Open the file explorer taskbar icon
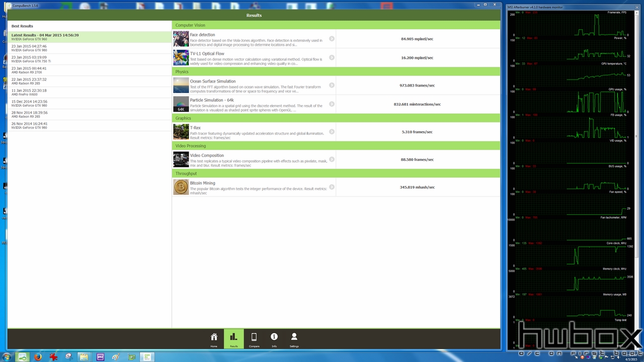 point(84,357)
